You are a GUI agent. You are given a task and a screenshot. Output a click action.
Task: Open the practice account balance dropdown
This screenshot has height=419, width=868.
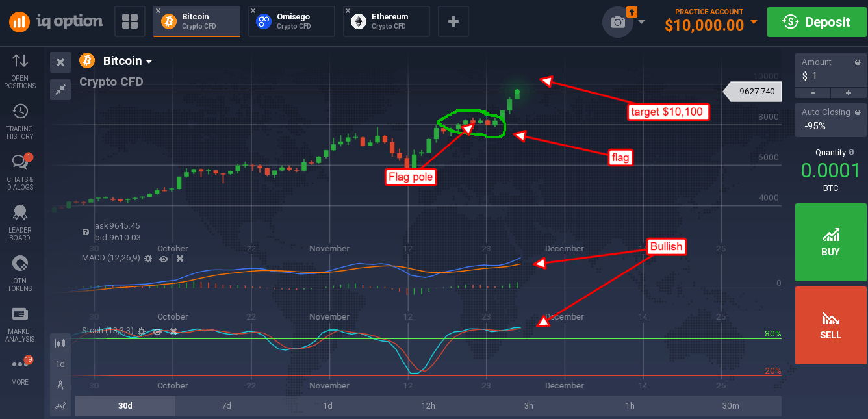(x=754, y=22)
